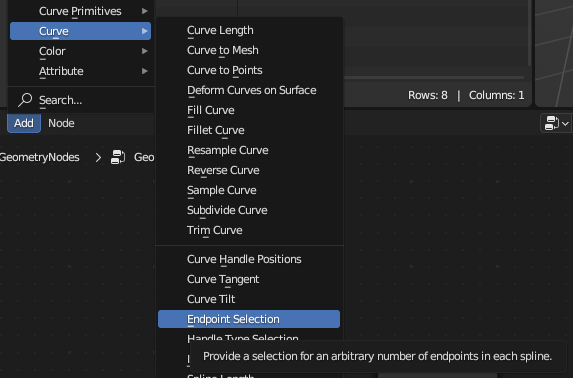Add a Curve to Points node
The width and height of the screenshot is (573, 378).
(x=249, y=70)
